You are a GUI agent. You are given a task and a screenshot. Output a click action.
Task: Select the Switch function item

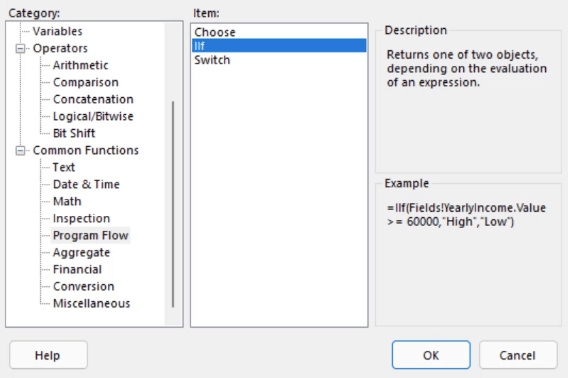tap(279, 60)
